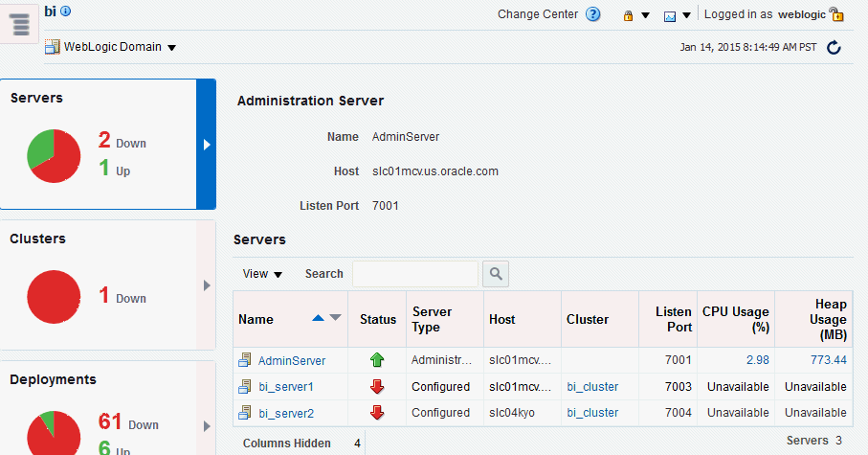This screenshot has width=868, height=455.
Task: Expand the recording icon dropdown arrow
Action: (x=686, y=15)
